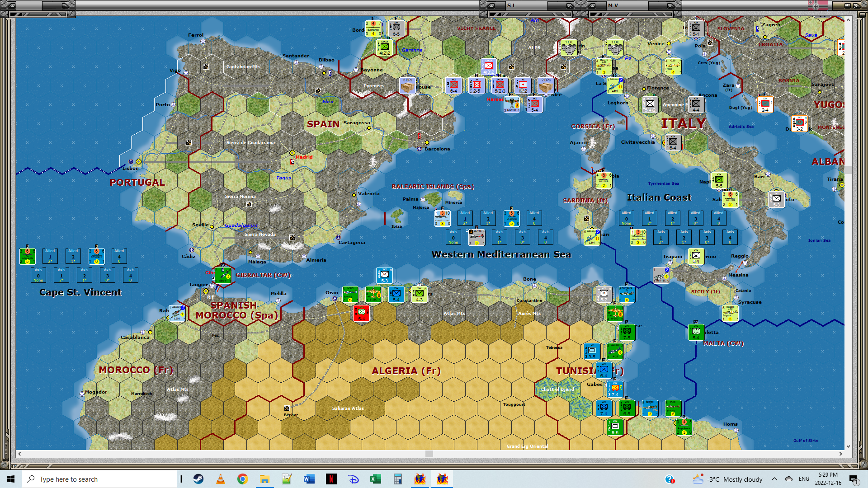This screenshot has height=488, width=868.
Task: Select the yellow-green 5-5 unit at Naples
Action: pos(719,180)
